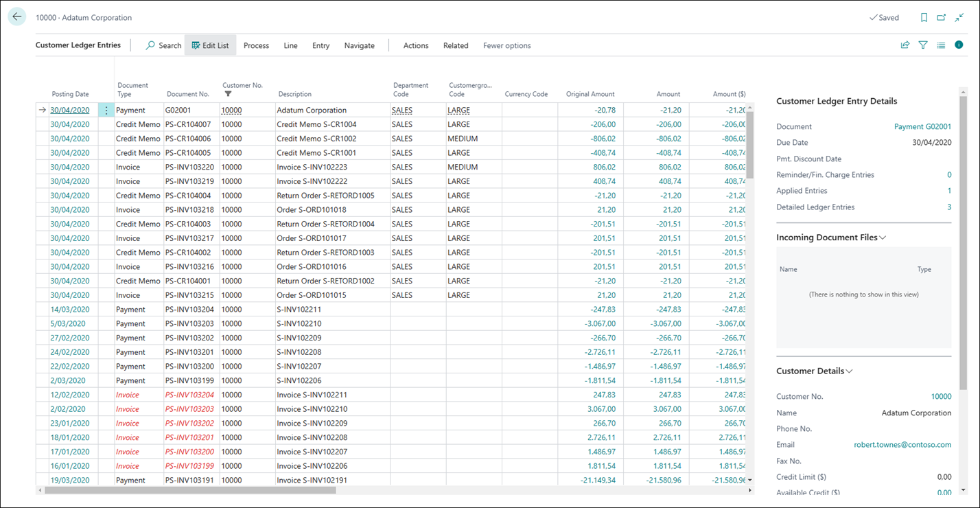The image size is (980, 508).
Task: Collapse the page using the shrink arrows icon
Action: (x=959, y=17)
